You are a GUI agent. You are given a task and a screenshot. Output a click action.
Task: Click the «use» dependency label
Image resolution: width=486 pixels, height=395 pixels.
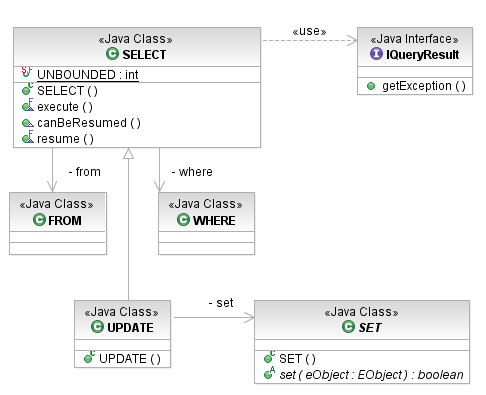tap(309, 31)
